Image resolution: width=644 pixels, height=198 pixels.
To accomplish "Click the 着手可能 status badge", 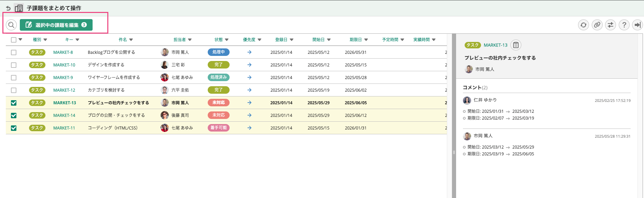I will point(219,128).
